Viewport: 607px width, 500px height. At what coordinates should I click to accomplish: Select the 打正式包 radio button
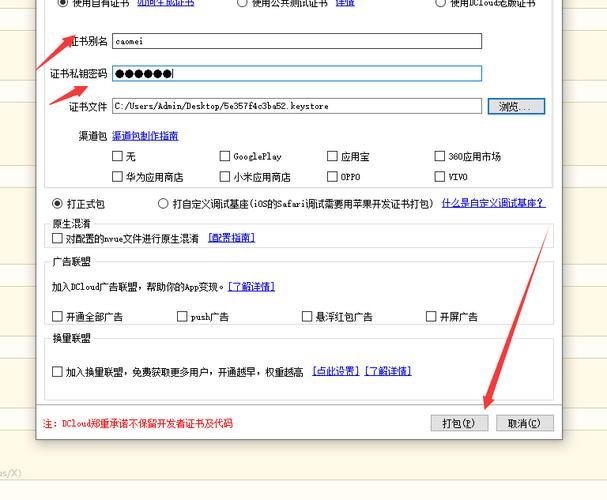coord(57,204)
